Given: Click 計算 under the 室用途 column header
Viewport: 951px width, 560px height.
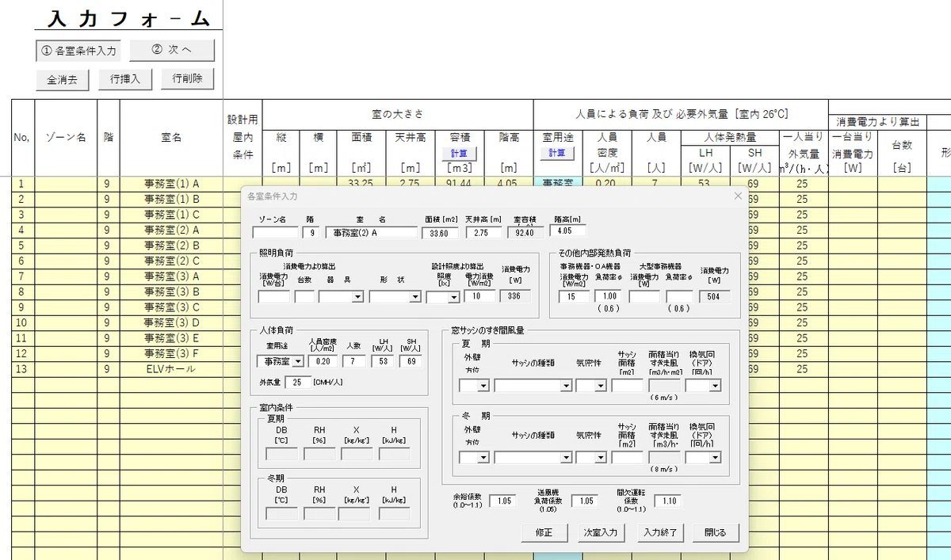Looking at the screenshot, I should pos(558,153).
